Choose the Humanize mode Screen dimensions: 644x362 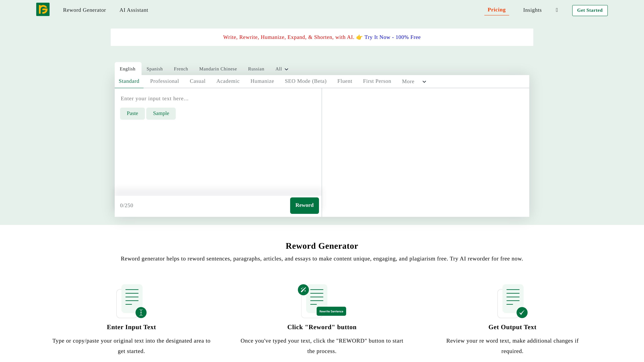(x=262, y=81)
